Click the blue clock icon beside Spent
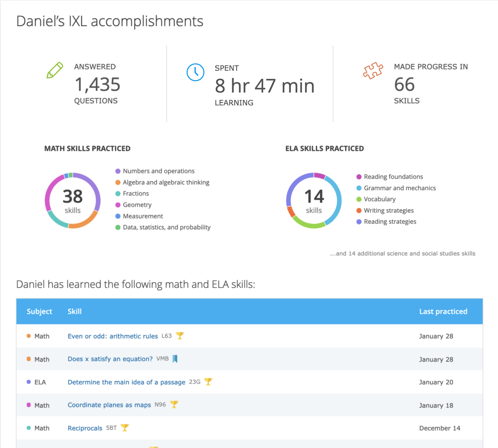Screen dimensions: 498x448 click(196, 72)
